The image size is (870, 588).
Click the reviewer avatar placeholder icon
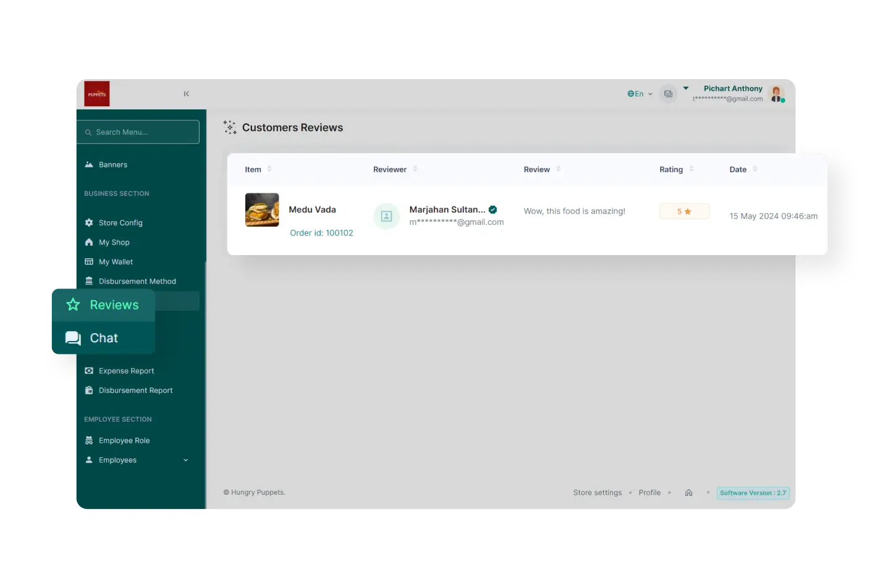(x=386, y=216)
